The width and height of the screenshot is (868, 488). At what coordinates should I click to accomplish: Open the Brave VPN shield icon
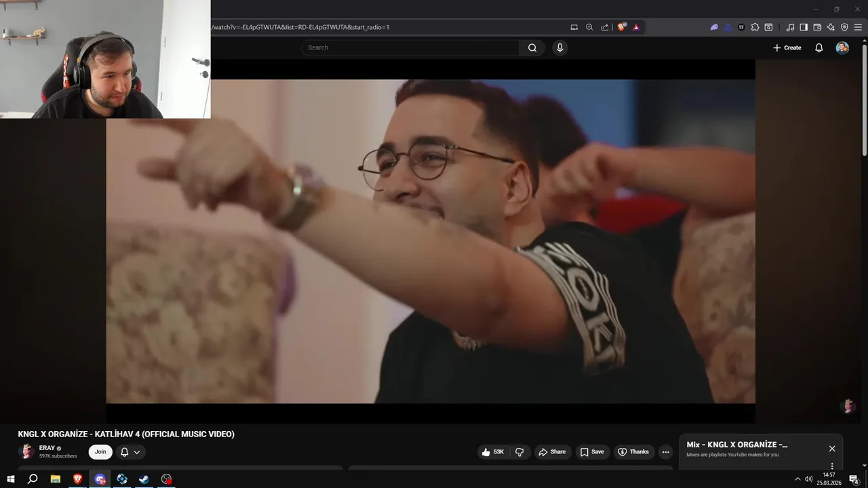pos(844,27)
